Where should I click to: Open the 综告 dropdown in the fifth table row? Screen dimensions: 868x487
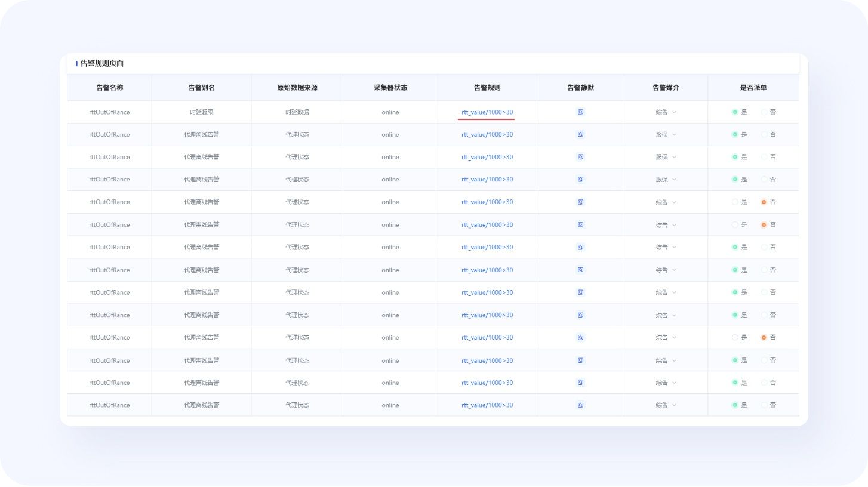click(666, 202)
